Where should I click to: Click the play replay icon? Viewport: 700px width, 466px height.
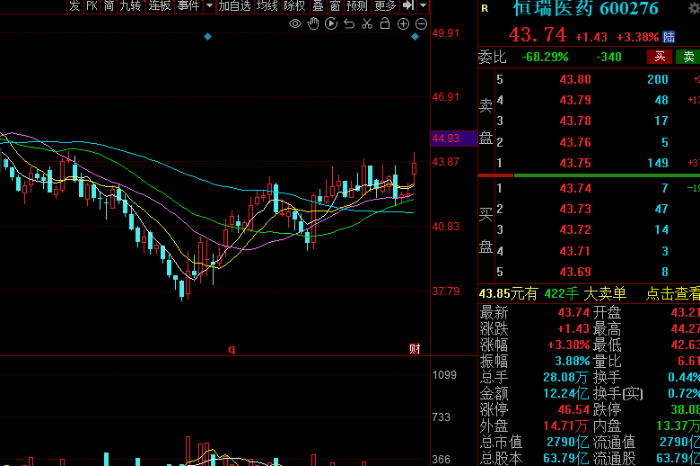click(331, 23)
